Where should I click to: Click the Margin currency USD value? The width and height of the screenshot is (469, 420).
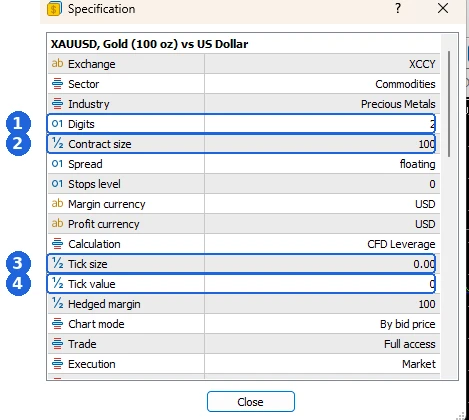(425, 204)
